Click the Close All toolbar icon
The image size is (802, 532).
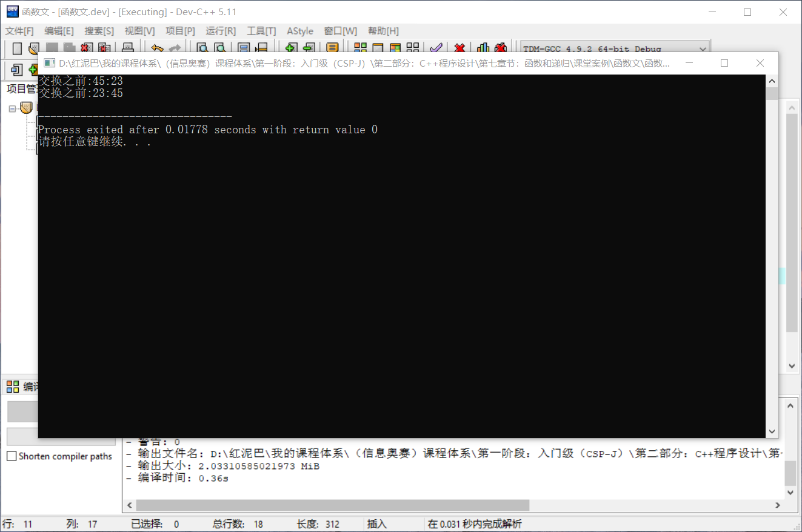point(104,48)
